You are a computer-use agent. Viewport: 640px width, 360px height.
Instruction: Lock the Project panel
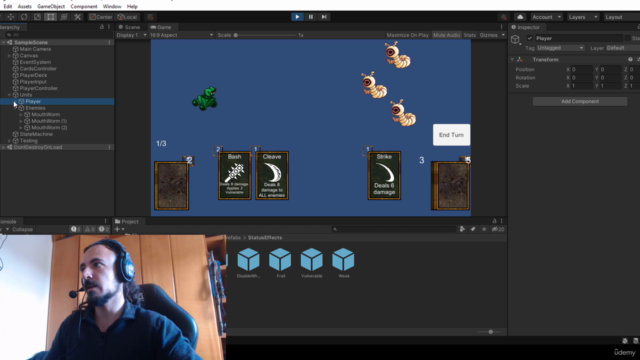494,221
